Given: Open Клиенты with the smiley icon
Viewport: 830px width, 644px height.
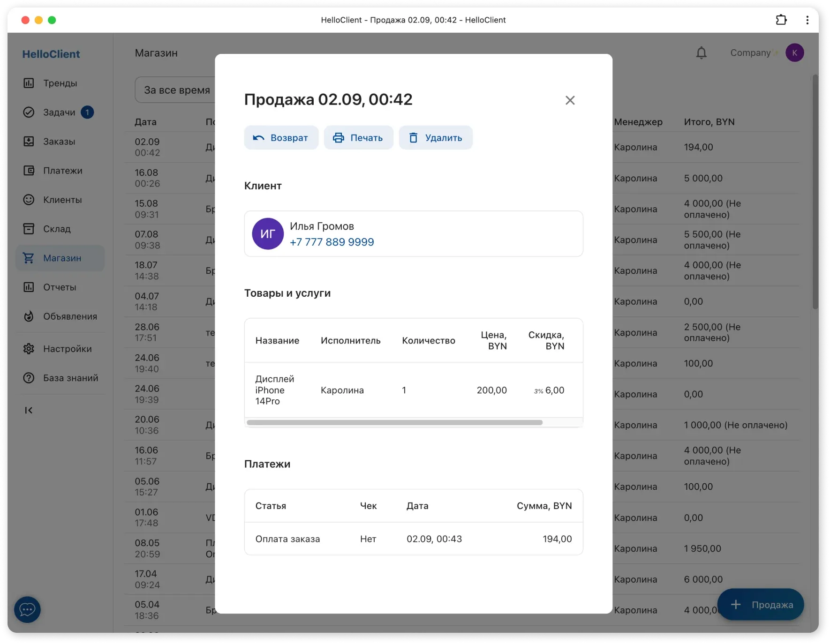Looking at the screenshot, I should coord(29,200).
